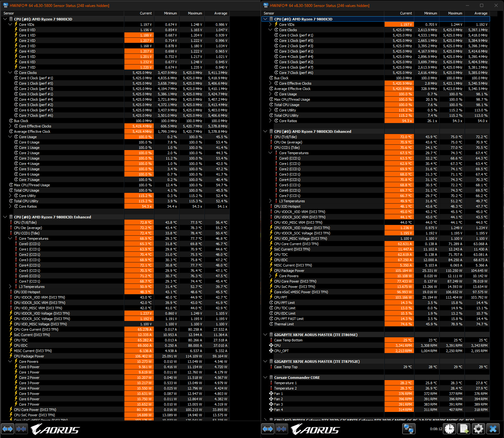
Task: Click the thermometer icon beside Case Temp Top
Action: click(271, 367)
